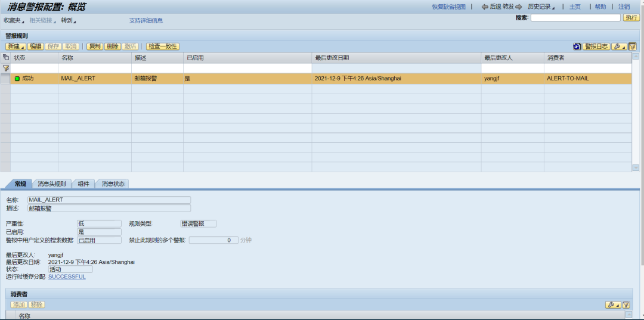
Task: Open the 新建 dropdown button
Action: (x=16, y=46)
